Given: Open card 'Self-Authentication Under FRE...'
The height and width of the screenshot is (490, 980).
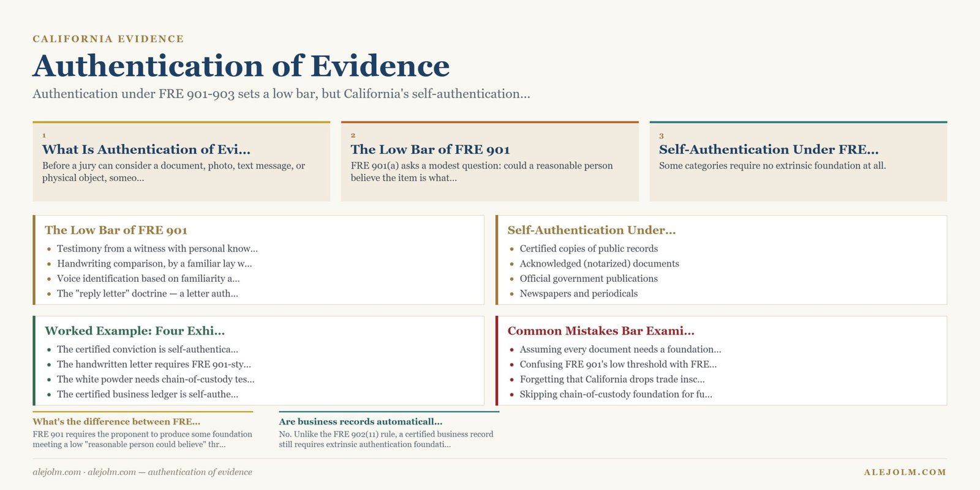Looking at the screenshot, I should [x=798, y=162].
